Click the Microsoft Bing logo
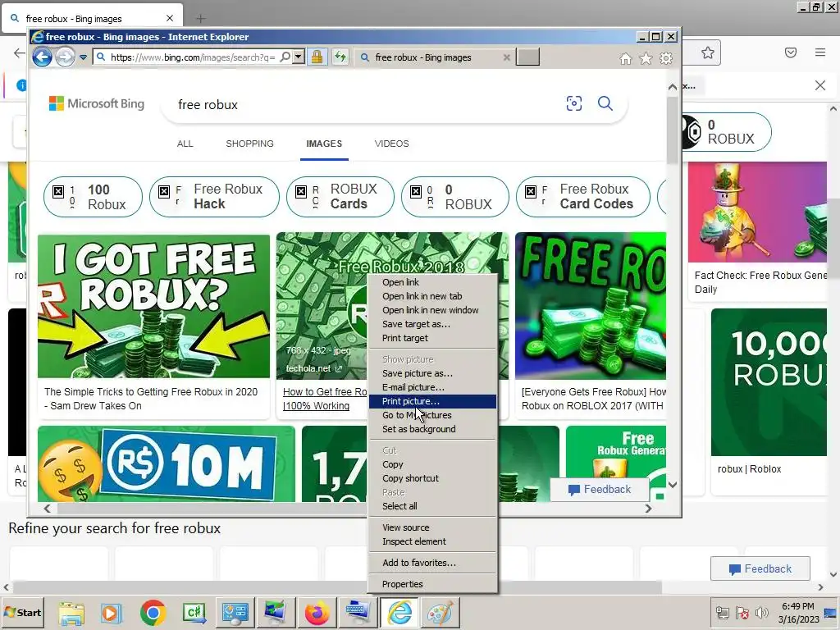 (97, 103)
